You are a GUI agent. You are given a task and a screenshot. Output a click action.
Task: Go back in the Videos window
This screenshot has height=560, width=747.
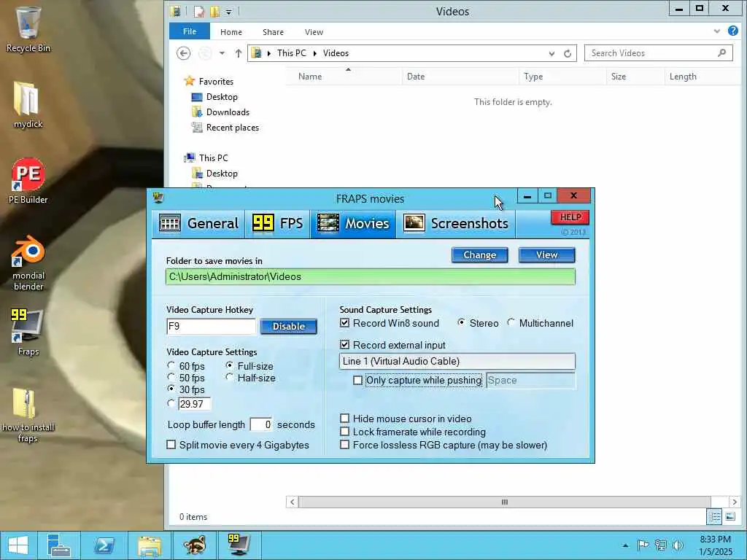[x=183, y=52]
